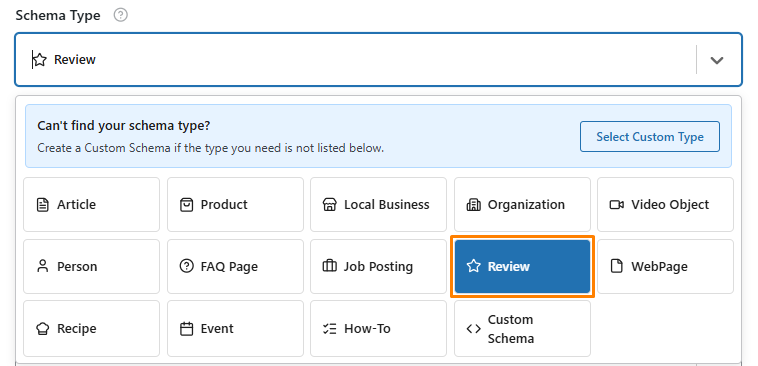This screenshot has height=366, width=758.
Task: Click the Schema Type help question icon
Action: point(121,15)
